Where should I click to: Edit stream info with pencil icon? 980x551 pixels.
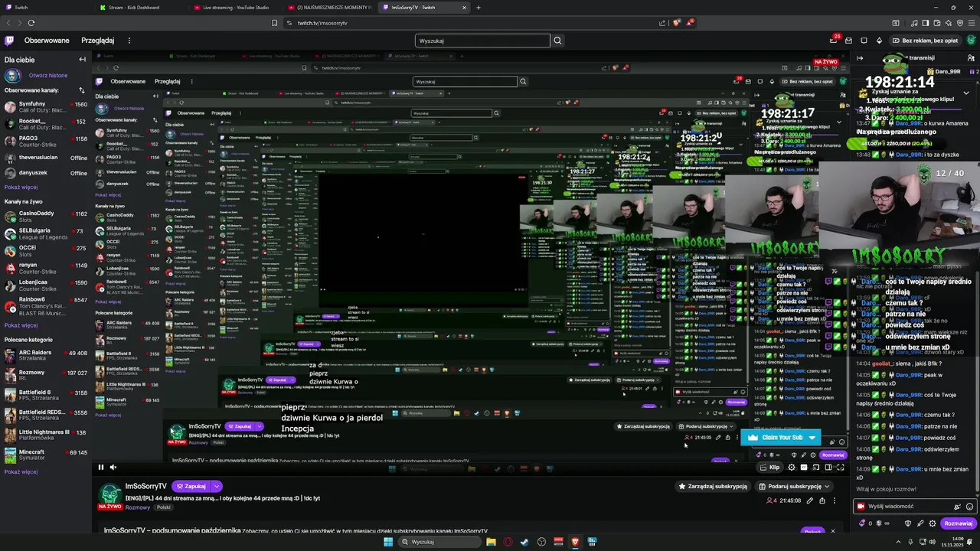coord(810,500)
